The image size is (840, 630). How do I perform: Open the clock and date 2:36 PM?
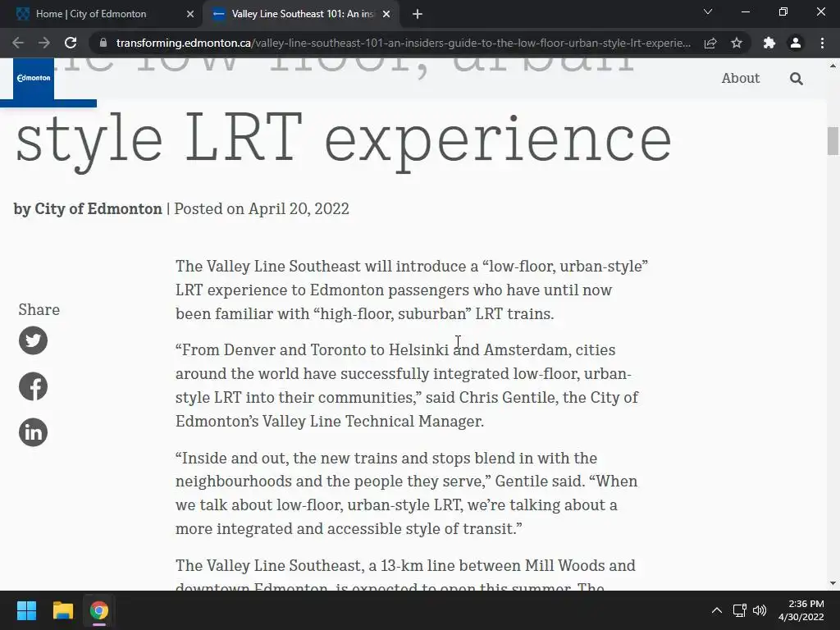(x=801, y=610)
